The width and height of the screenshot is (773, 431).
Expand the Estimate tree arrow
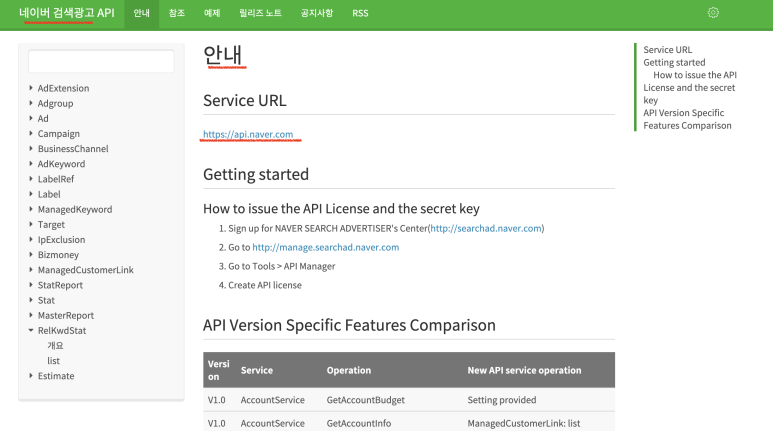pyautogui.click(x=31, y=376)
